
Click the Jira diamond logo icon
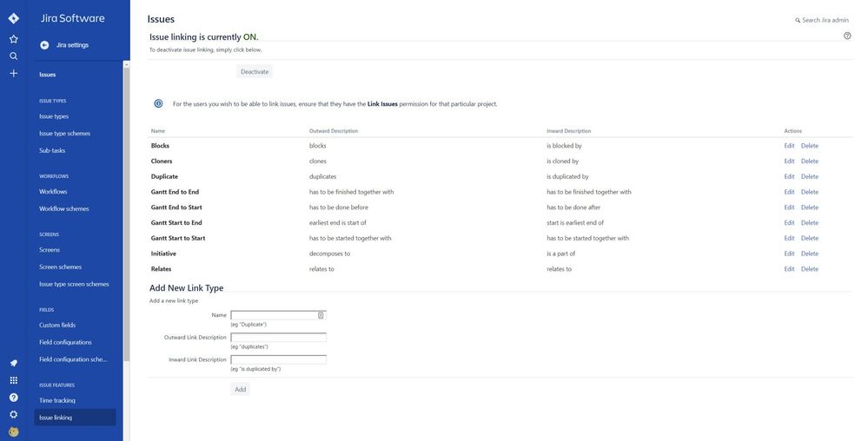click(x=13, y=18)
